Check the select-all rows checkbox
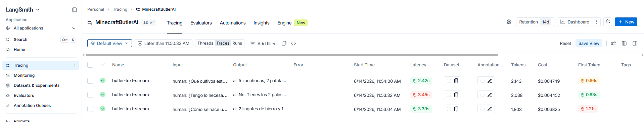This screenshot has height=122, width=644. [x=90, y=65]
